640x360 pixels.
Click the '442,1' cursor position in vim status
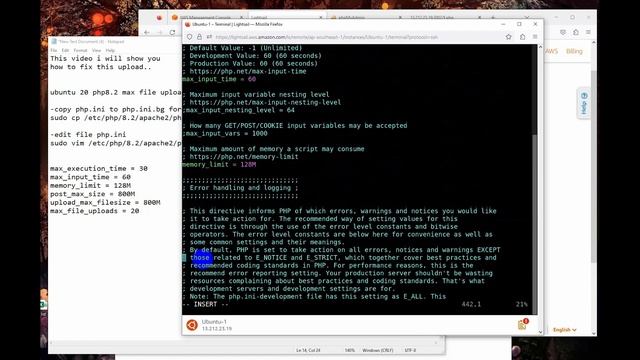click(x=471, y=304)
